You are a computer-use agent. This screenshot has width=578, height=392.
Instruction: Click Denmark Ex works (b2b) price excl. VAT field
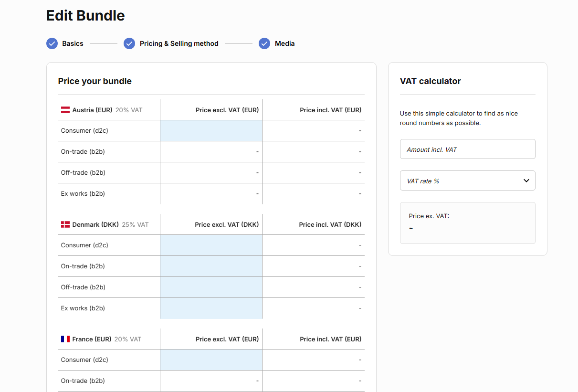click(x=211, y=308)
